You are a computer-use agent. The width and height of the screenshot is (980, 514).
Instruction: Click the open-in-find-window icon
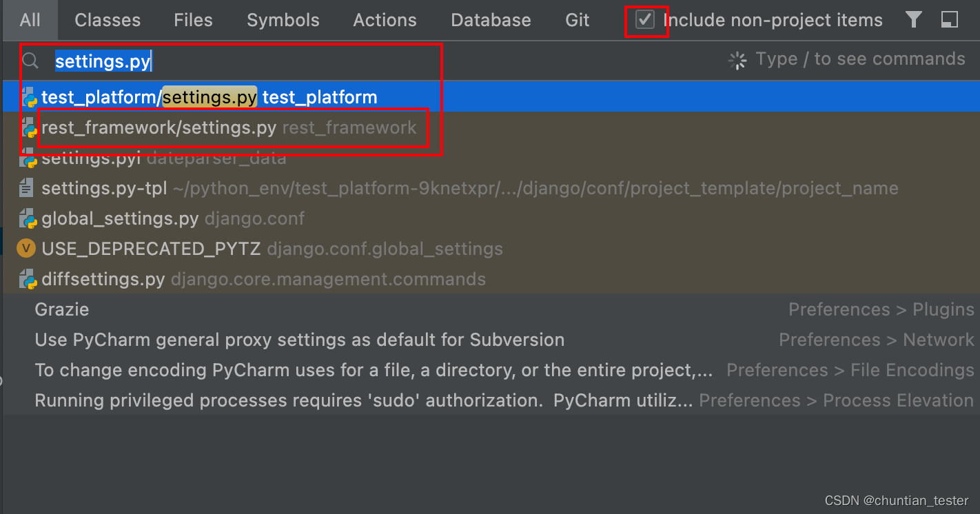click(950, 20)
